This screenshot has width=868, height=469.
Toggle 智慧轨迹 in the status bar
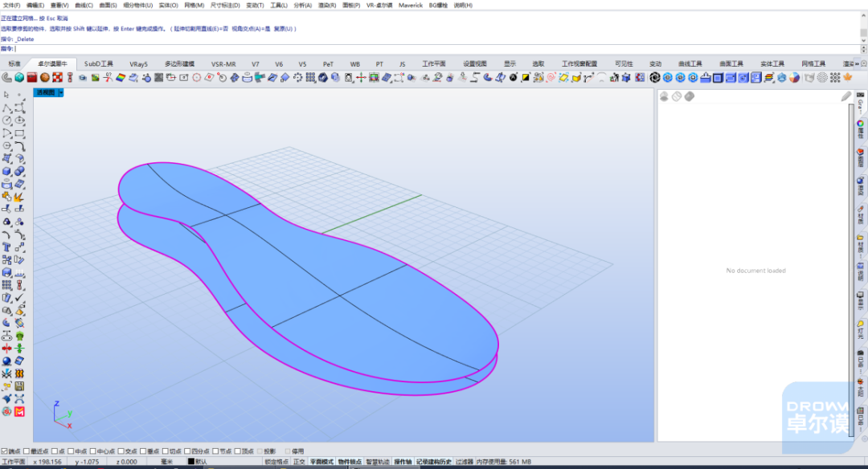[378, 461]
